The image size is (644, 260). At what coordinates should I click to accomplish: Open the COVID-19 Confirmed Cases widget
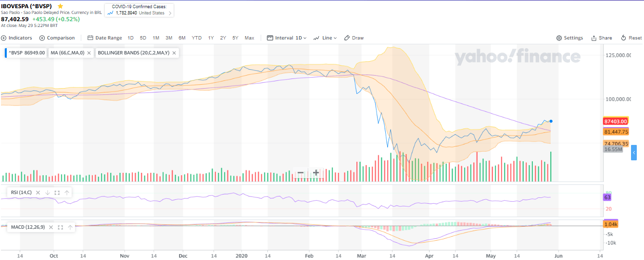[139, 10]
